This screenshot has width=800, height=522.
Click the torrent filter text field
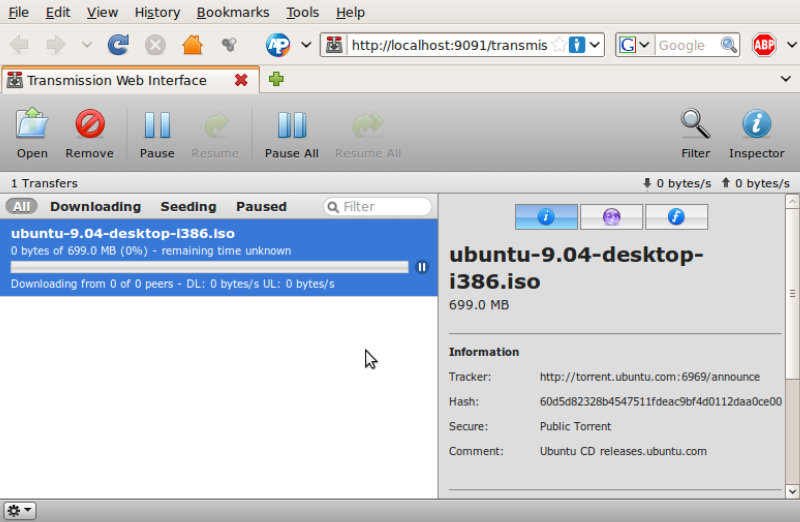tap(378, 207)
